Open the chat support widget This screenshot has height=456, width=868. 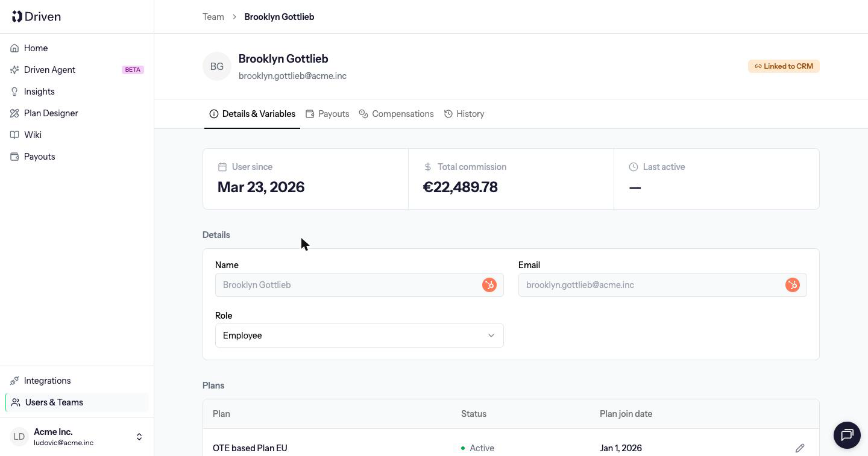coord(847,434)
